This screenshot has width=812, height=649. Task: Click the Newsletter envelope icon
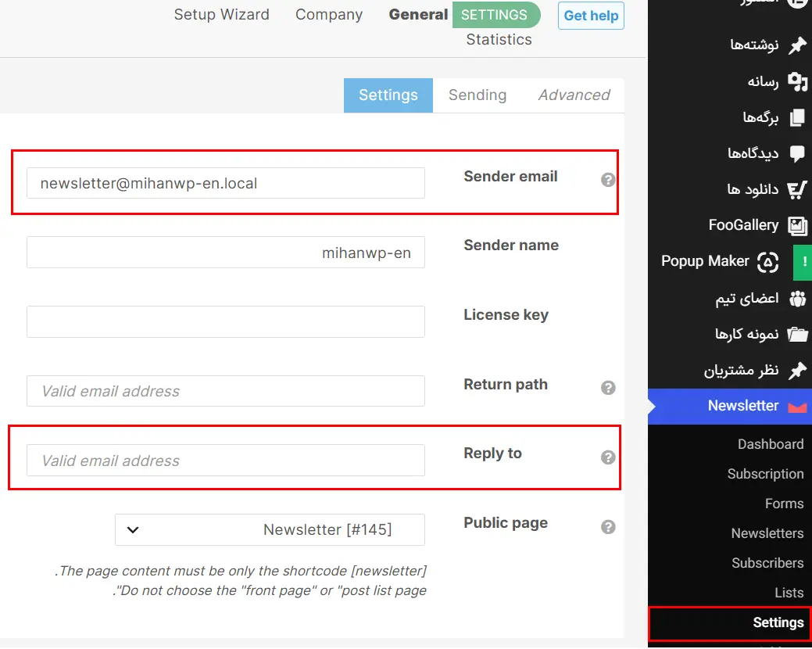(x=797, y=407)
